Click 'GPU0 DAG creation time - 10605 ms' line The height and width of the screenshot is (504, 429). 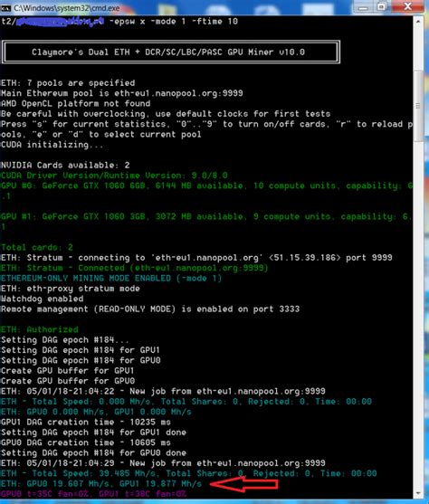(86, 442)
